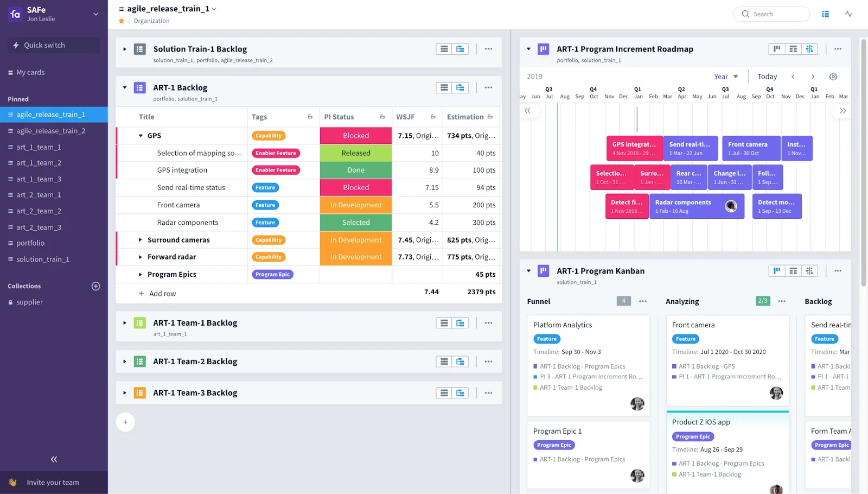
Task: Open Analyzing column options menu
Action: [782, 301]
